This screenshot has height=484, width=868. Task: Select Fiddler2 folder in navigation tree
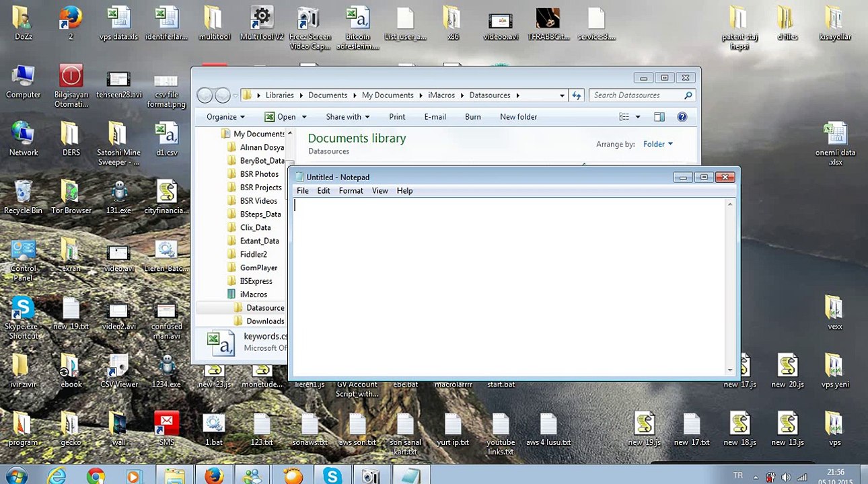click(x=253, y=255)
